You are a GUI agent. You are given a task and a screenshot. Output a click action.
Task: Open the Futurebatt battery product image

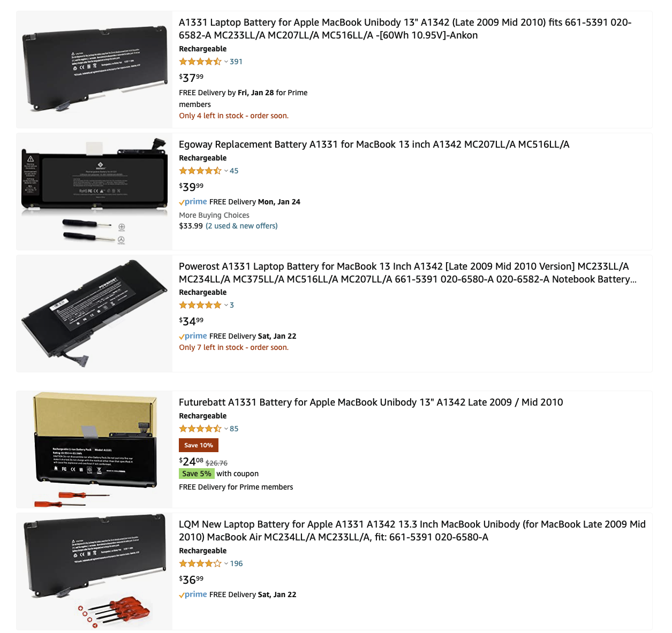pyautogui.click(x=94, y=449)
